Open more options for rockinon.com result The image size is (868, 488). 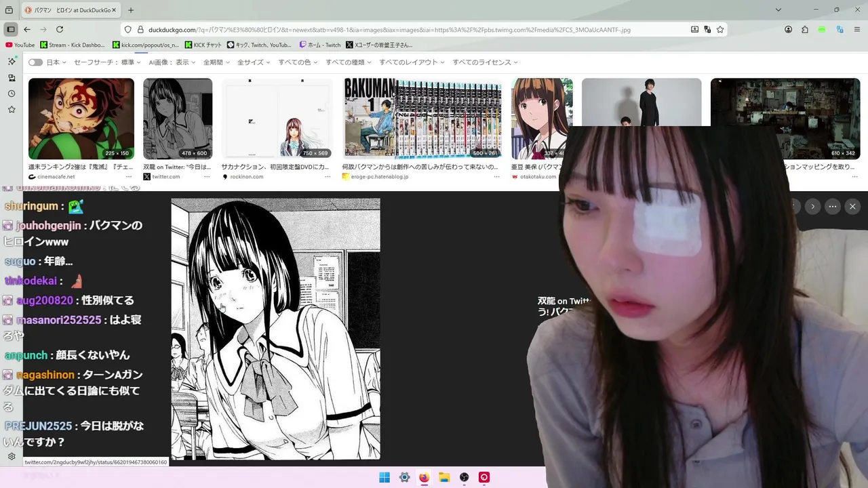coord(328,177)
